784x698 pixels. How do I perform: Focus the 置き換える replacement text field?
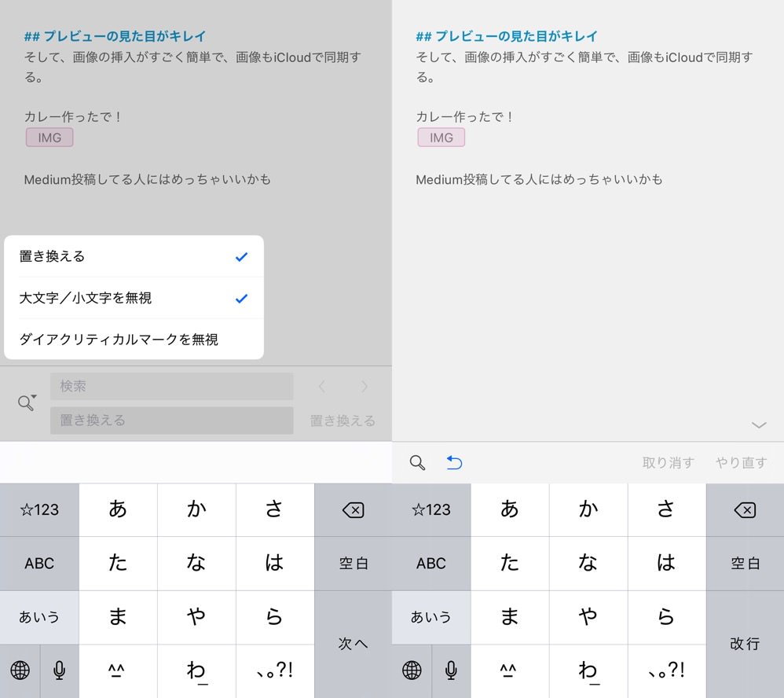[x=171, y=421]
